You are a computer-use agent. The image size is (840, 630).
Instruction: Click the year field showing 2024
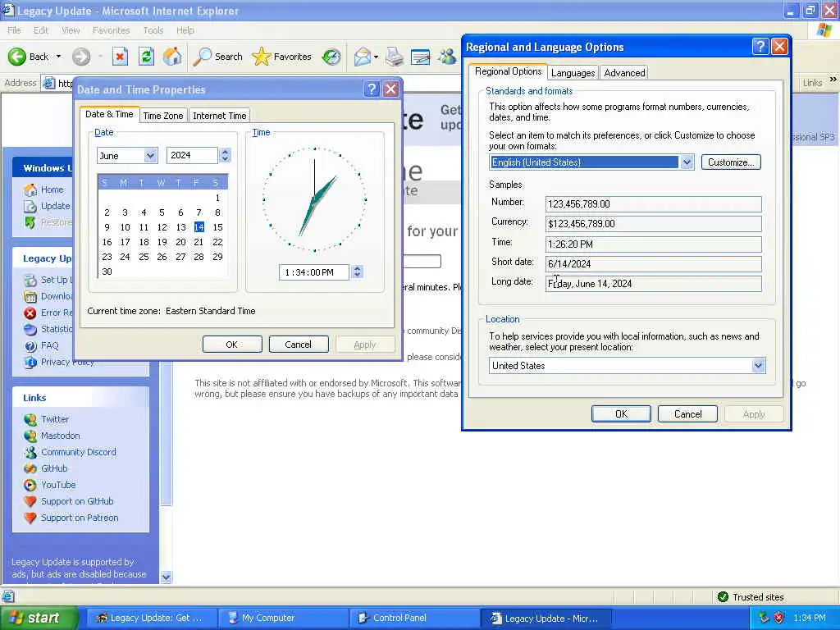192,155
